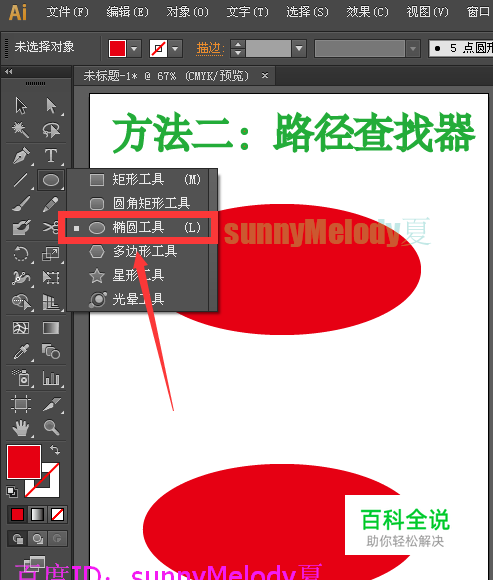Select the Rotate tool
Viewport: 493px width, 580px height.
point(21,254)
